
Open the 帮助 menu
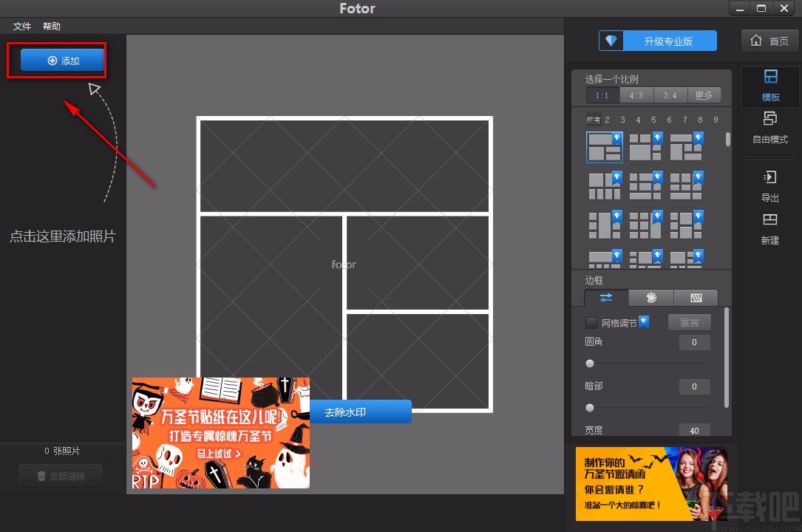52,26
